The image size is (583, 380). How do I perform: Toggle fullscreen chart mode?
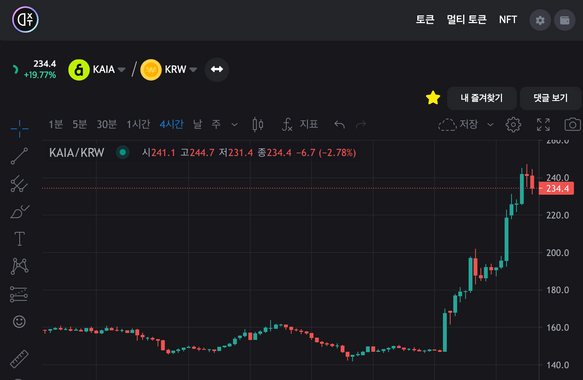tap(543, 125)
